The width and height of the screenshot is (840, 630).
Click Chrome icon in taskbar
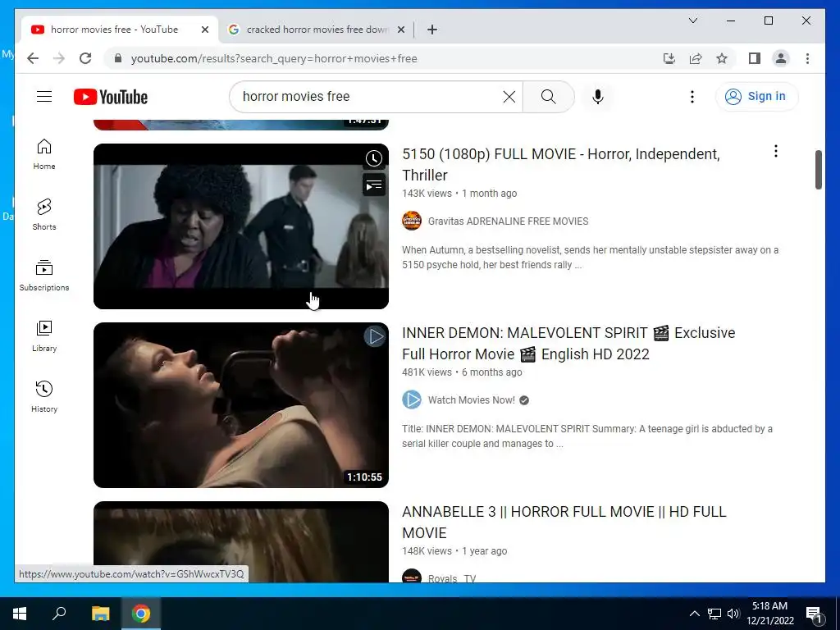[x=141, y=614]
